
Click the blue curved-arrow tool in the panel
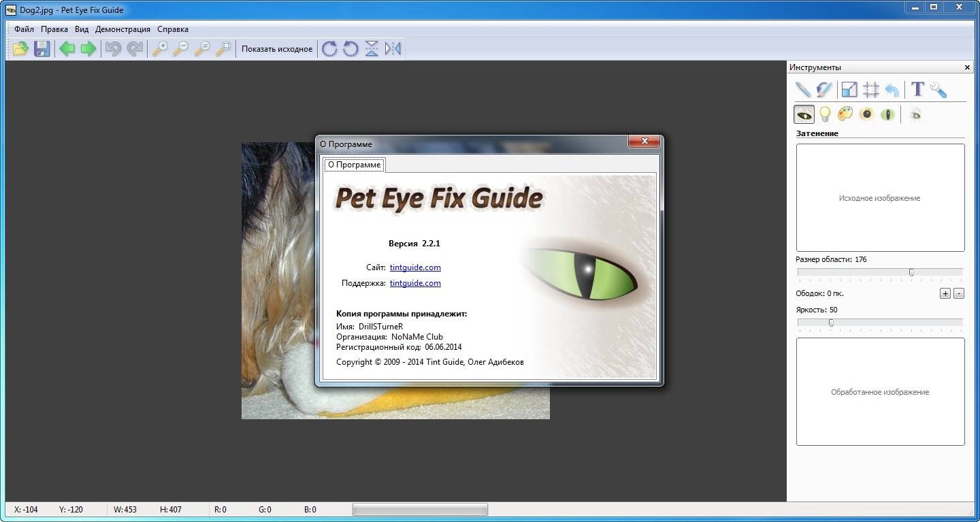point(892,90)
